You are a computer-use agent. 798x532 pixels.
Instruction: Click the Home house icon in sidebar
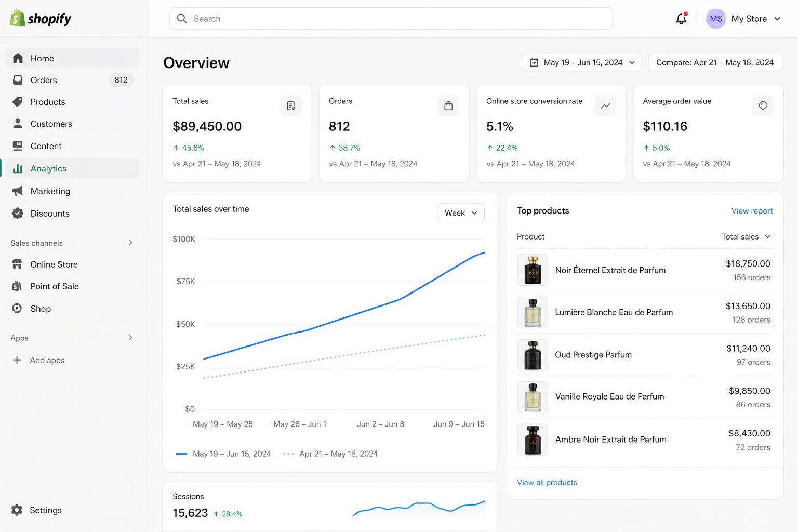point(18,58)
